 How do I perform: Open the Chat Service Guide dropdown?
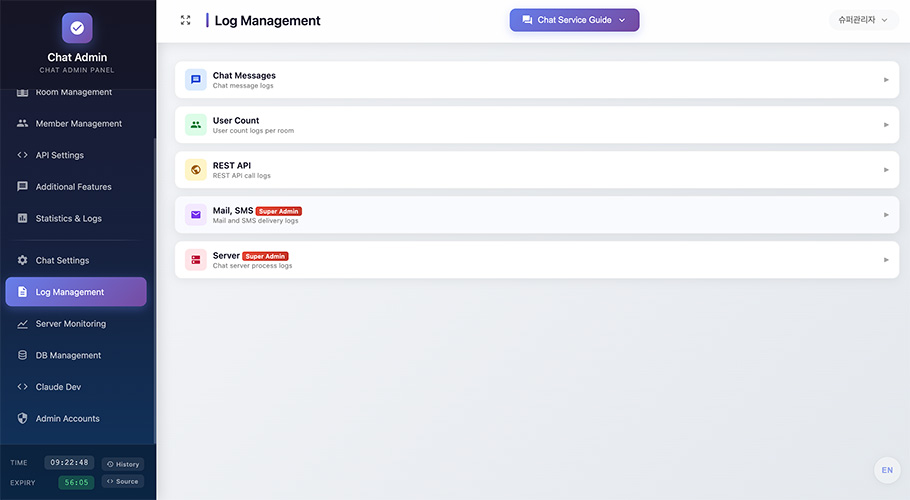(x=575, y=20)
